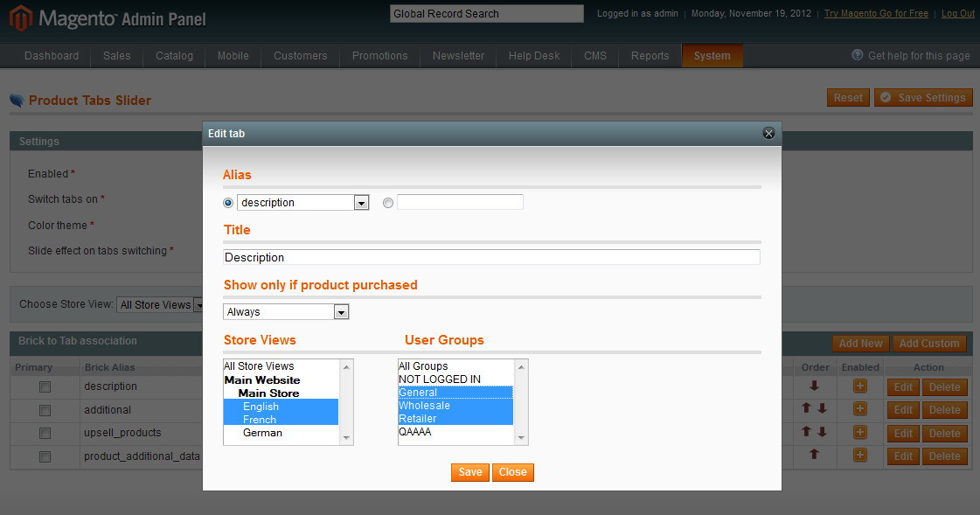The image size is (980, 515).
Task: Open the Catalog menu in the navigation bar
Action: pos(174,56)
